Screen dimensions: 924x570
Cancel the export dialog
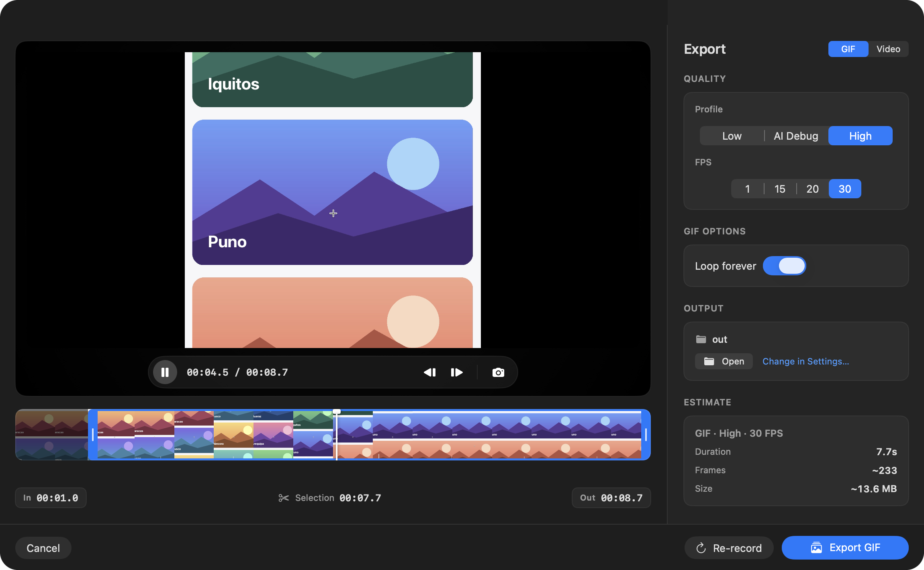(x=43, y=548)
